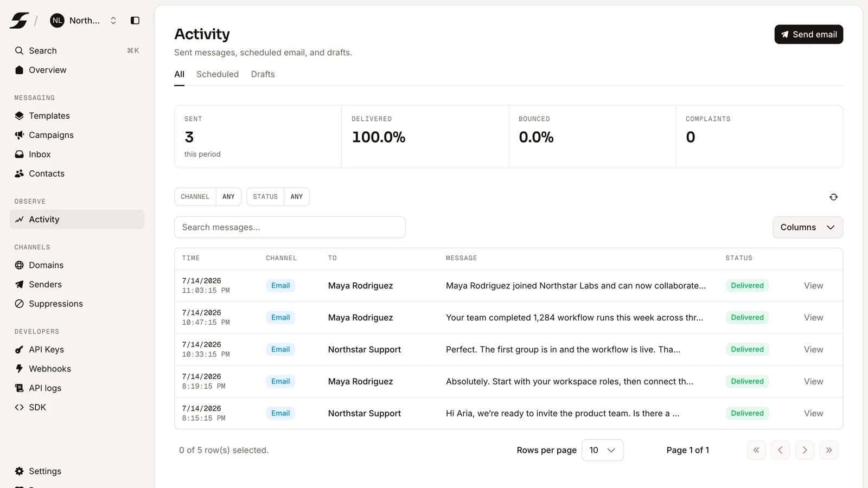View the 10:47:15 PM message
868x488 pixels.
point(813,318)
